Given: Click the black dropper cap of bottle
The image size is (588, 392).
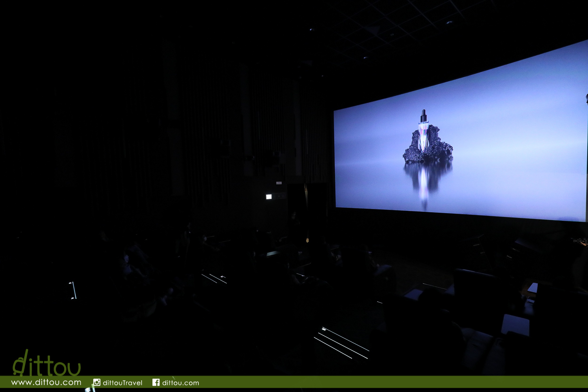Looking at the screenshot, I should [423, 116].
